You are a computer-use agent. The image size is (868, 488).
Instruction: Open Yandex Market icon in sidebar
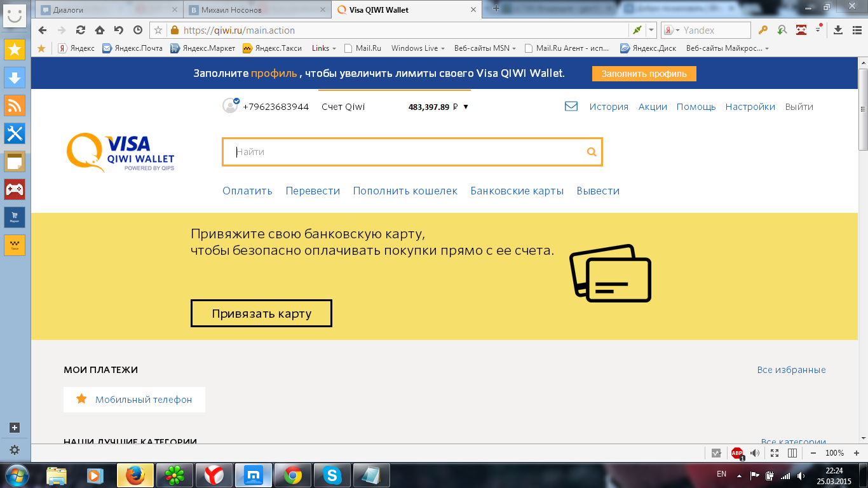[x=15, y=217]
